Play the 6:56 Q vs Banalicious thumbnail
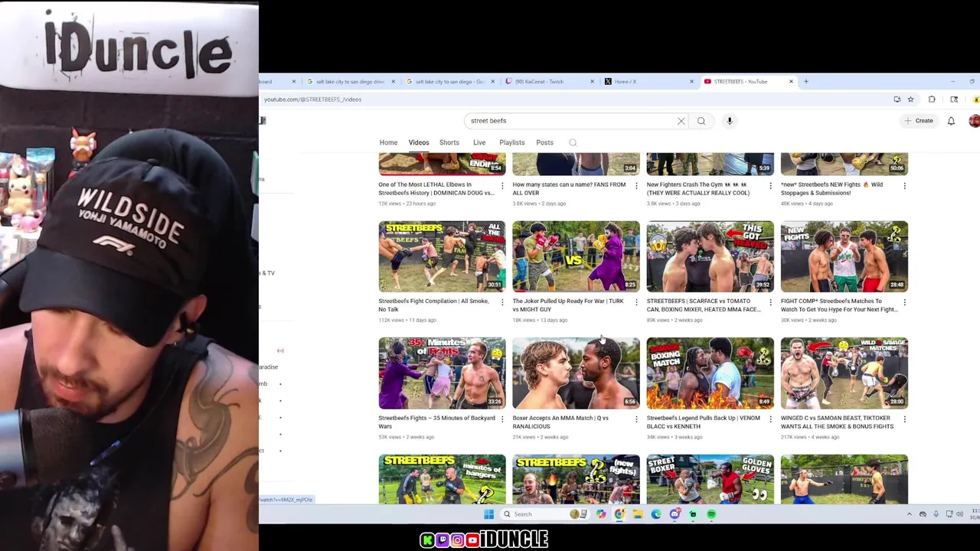Screen dimensions: 980x551 pyautogui.click(x=576, y=373)
